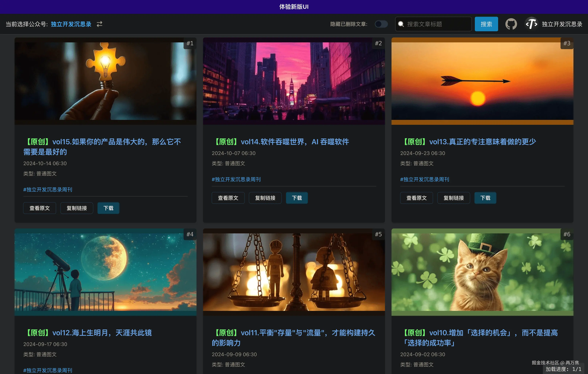Click the #5 index badge on scales card
Image resolution: width=588 pixels, height=374 pixels.
pos(378,234)
